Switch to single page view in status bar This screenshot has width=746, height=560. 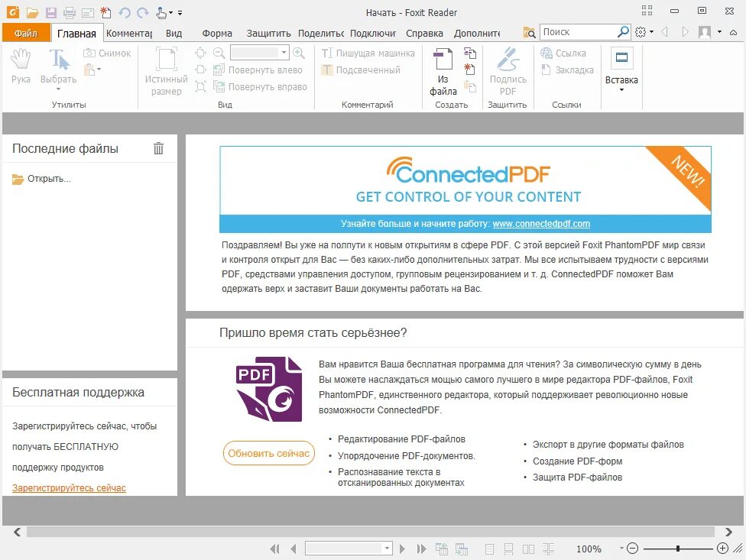pos(489,549)
